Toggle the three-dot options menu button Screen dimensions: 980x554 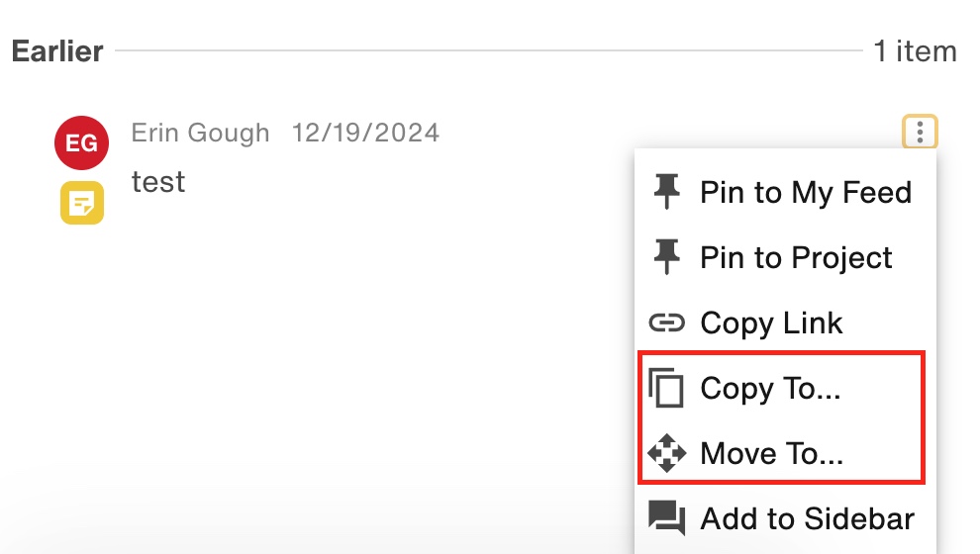point(920,132)
